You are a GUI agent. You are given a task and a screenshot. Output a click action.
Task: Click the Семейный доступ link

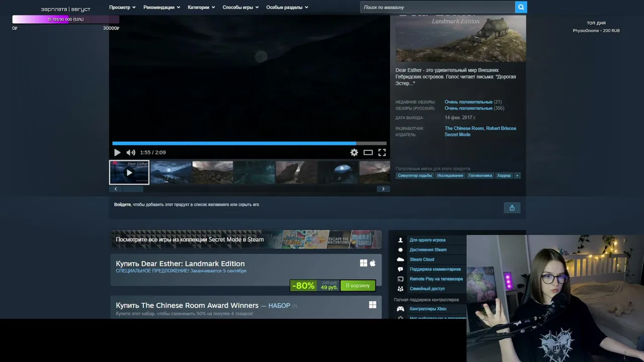[x=427, y=289]
